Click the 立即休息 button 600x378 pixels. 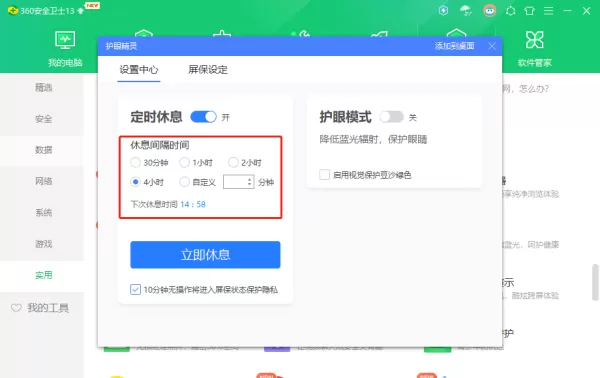(x=205, y=255)
